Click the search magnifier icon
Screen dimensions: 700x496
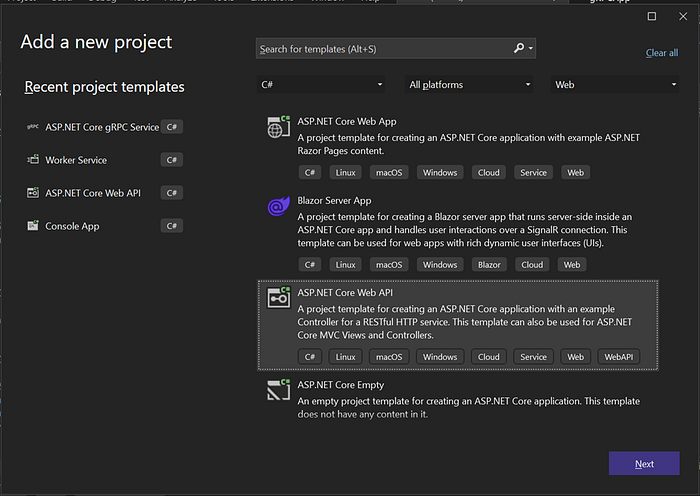click(519, 48)
